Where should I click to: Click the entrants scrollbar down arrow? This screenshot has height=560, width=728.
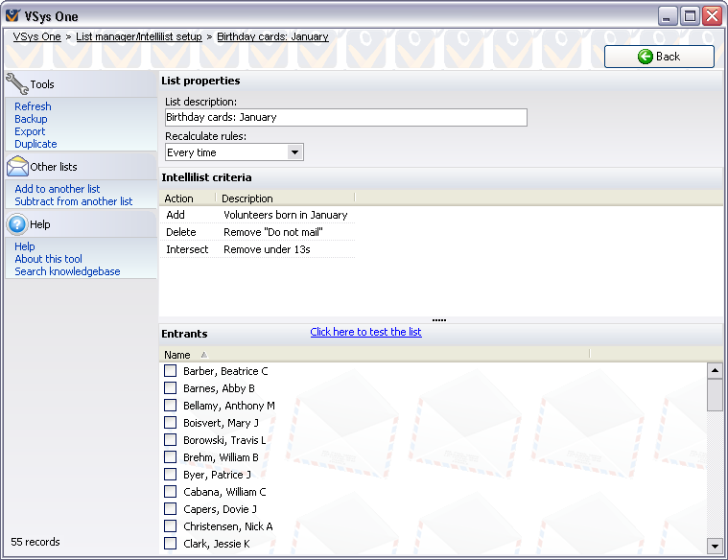(x=715, y=546)
